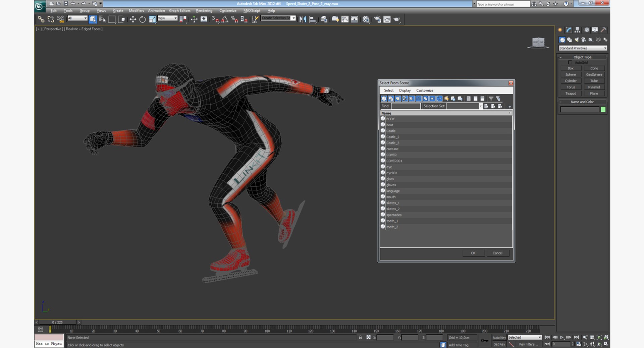Open the Material Editor

click(366, 19)
